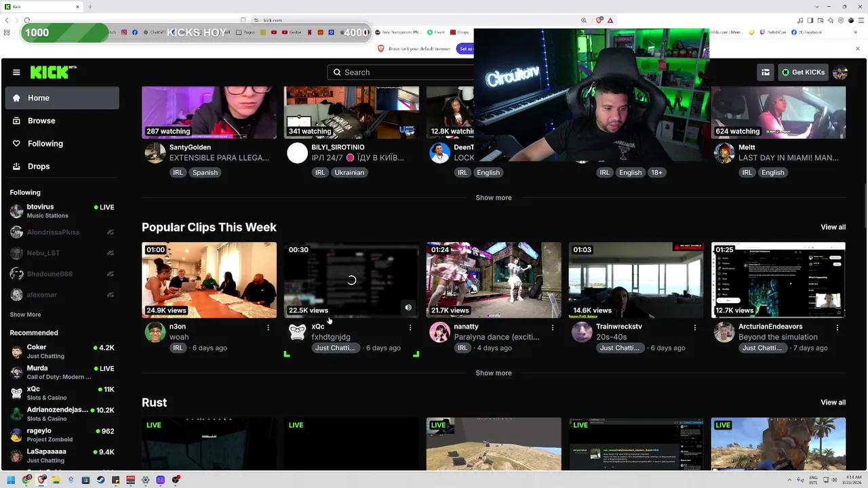Open options menu for nanatty clip

[553, 327]
